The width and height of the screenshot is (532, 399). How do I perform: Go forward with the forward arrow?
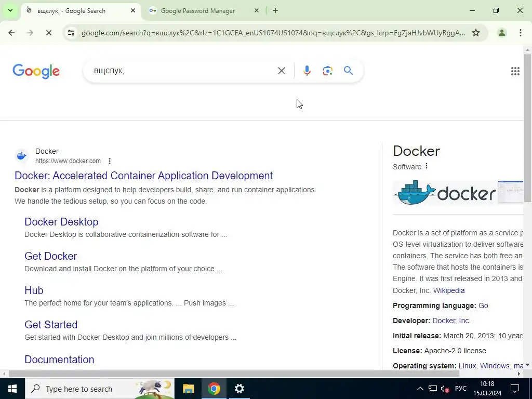tap(30, 33)
